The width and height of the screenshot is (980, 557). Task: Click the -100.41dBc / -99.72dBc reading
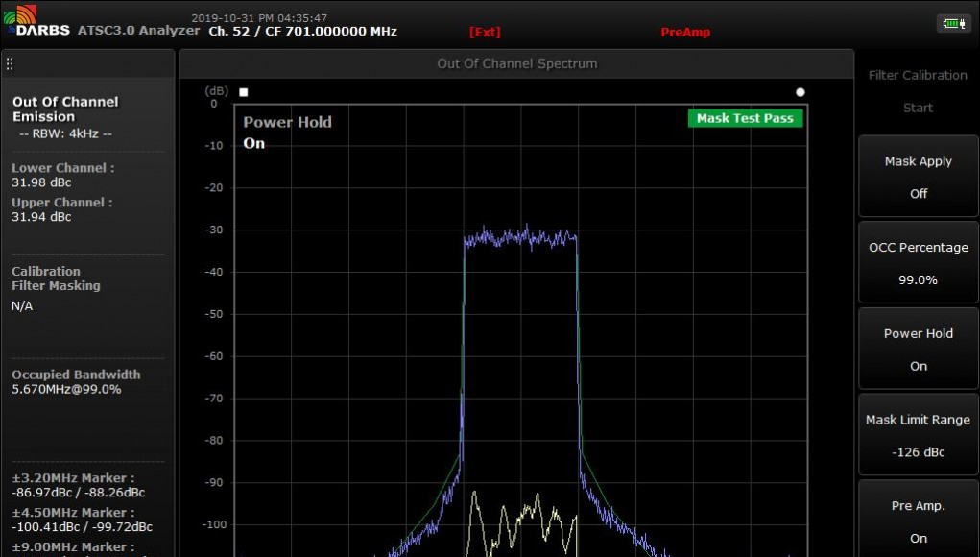coord(82,527)
